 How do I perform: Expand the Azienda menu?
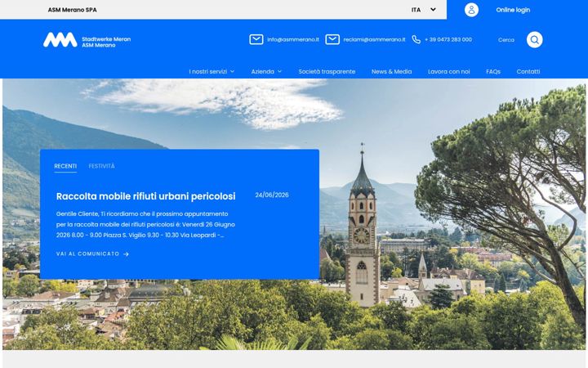[266, 71]
